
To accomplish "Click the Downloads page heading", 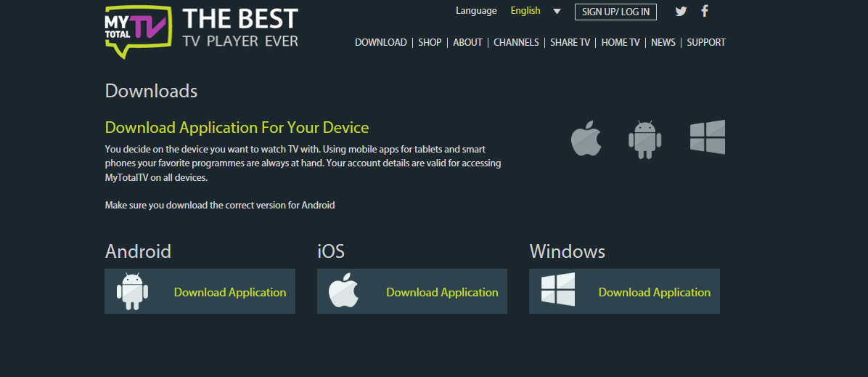I will point(151,91).
